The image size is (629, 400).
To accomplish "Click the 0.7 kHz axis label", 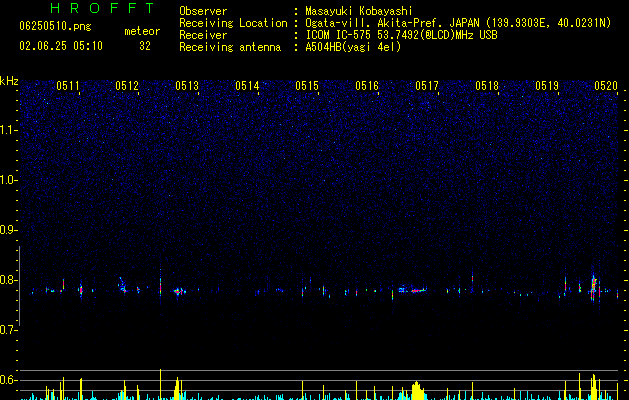I will coord(9,330).
